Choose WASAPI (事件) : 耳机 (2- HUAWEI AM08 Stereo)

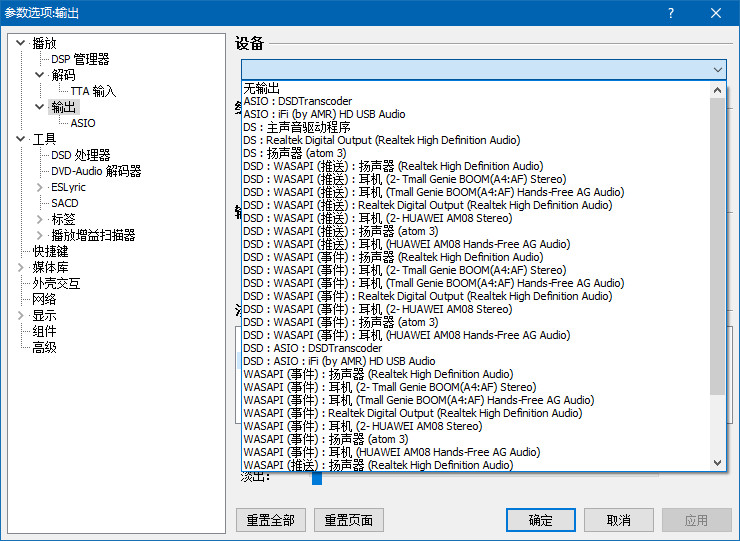(476, 426)
